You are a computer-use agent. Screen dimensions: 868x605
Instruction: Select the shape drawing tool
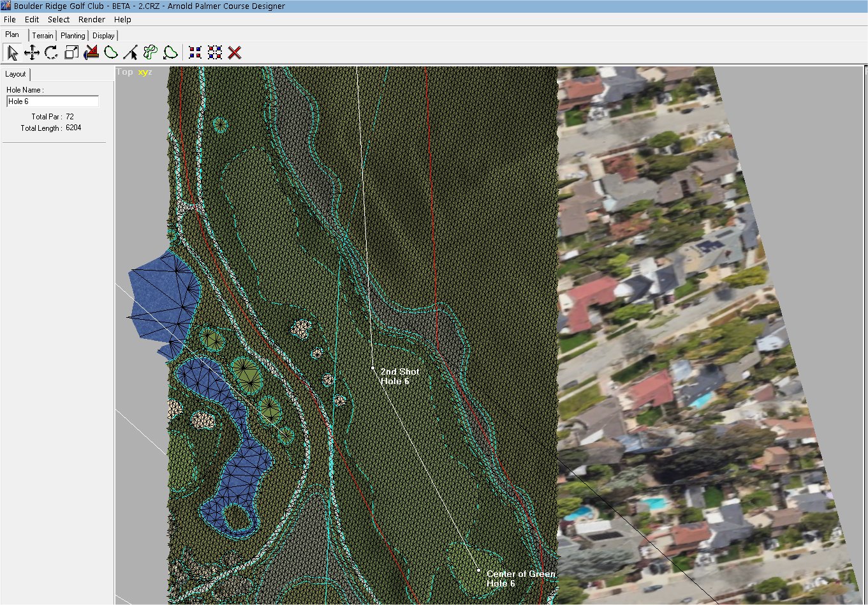tap(110, 52)
